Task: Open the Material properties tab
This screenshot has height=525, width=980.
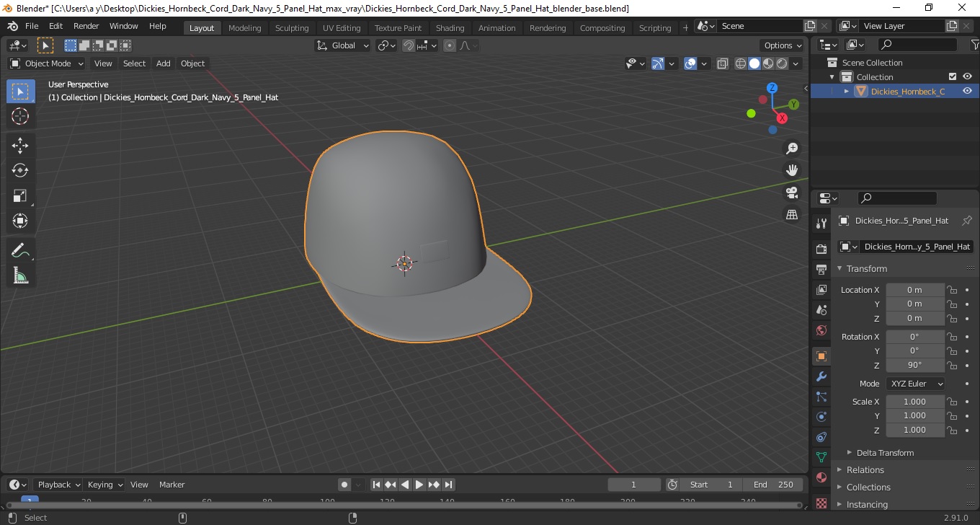Action: [x=821, y=477]
